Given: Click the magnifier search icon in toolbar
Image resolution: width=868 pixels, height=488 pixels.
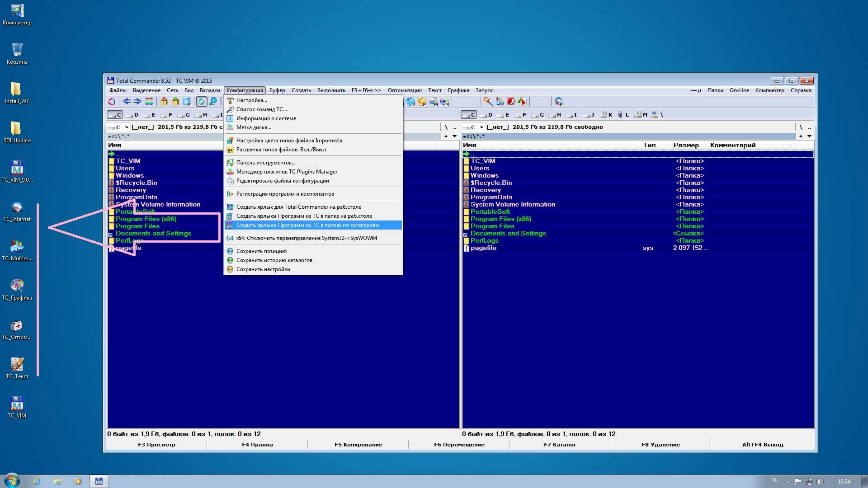Looking at the screenshot, I should click(213, 102).
